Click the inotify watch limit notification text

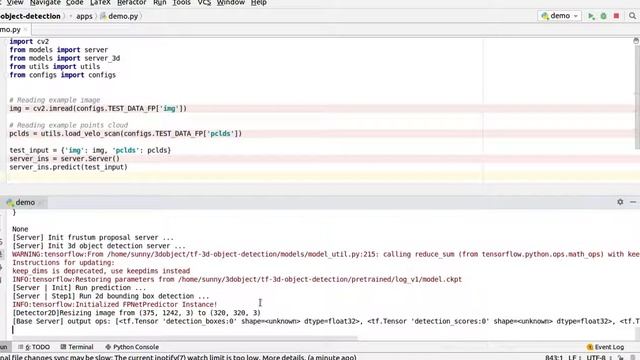pos(178,358)
